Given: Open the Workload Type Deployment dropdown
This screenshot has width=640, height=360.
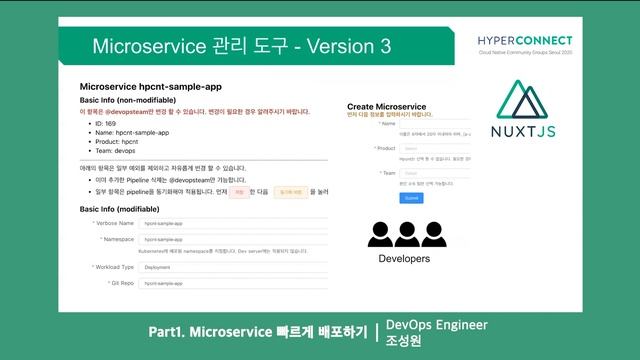Looking at the screenshot, I should click(233, 267).
